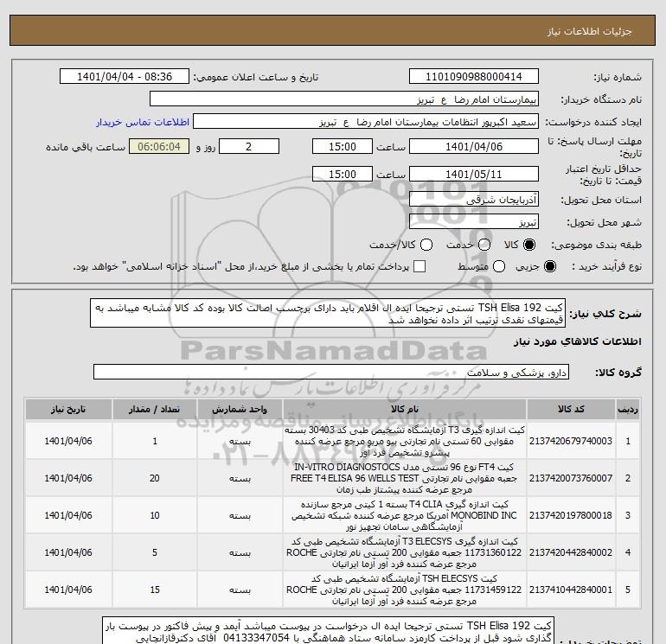Click the T3 ELECSYS ROCHE kit name
This screenshot has width=666, height=644.
[405, 552]
